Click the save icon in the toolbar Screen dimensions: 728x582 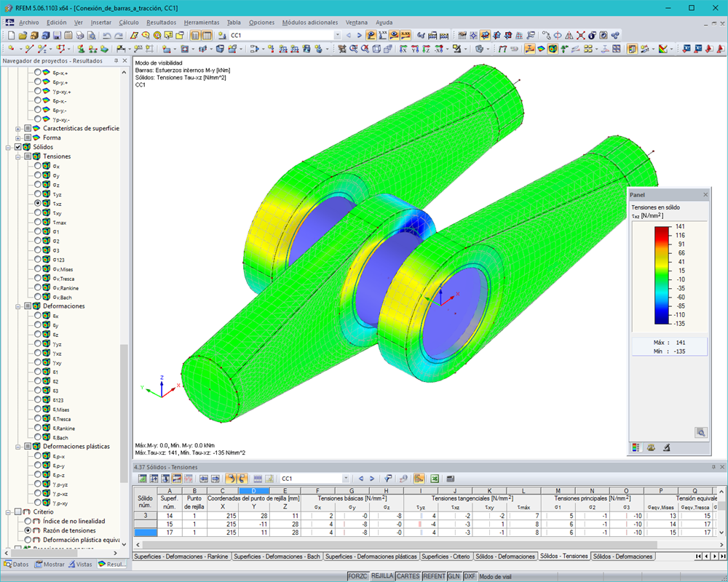click(56, 34)
